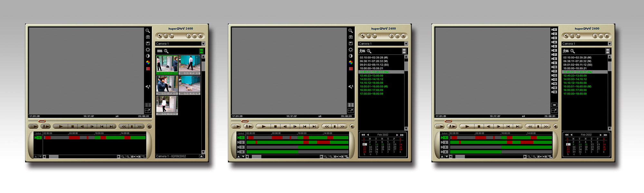This screenshot has height=193, width=644.
Task: Open the RGB color adjustment in the left window
Action: (148, 62)
